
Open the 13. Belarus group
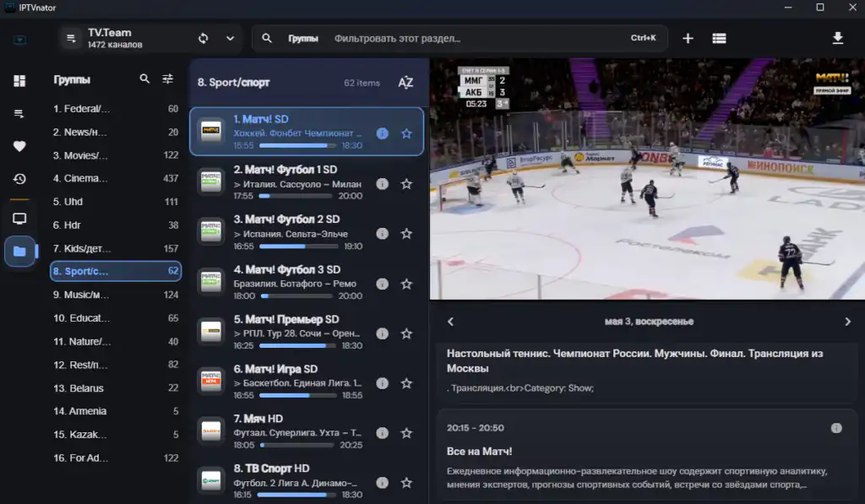(x=116, y=388)
